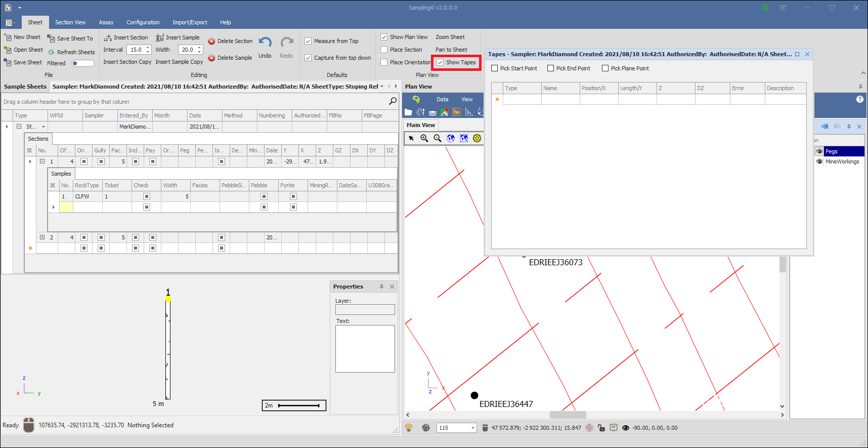Viewport: 868px width, 448px height.
Task: Click the Refresh Sheets icon
Action: [52, 52]
